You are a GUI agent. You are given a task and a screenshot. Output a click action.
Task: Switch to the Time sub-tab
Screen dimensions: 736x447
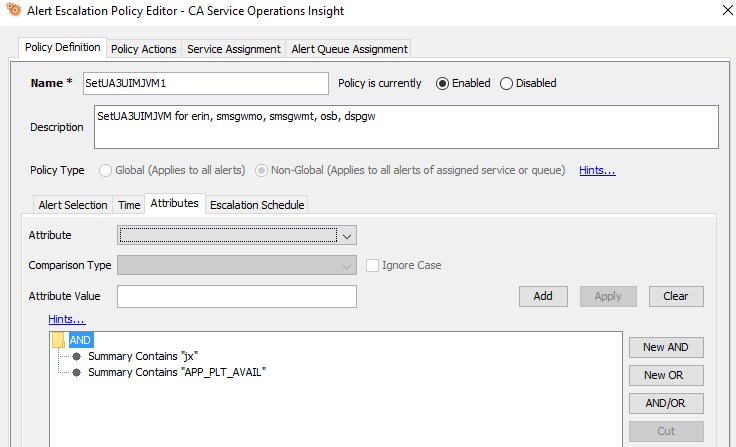[129, 205]
